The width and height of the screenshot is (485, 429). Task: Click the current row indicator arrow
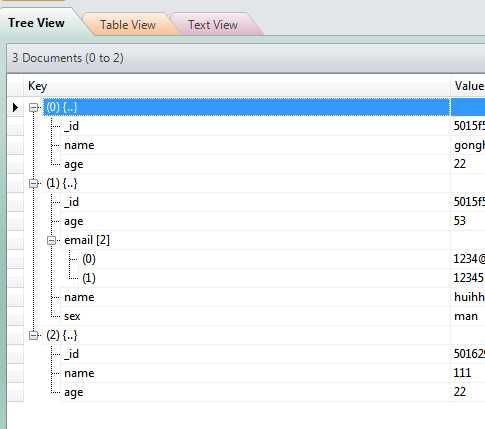pos(15,107)
